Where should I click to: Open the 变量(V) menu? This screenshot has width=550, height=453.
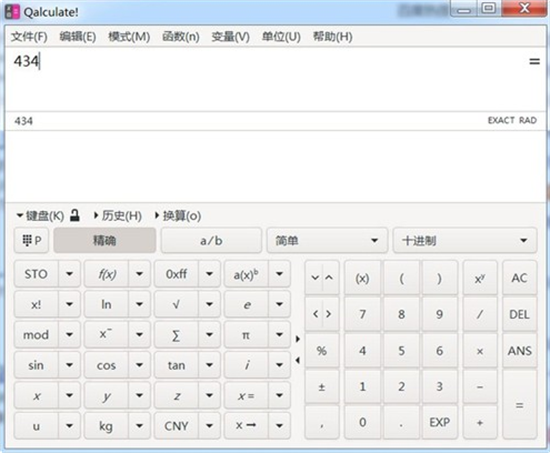[230, 36]
